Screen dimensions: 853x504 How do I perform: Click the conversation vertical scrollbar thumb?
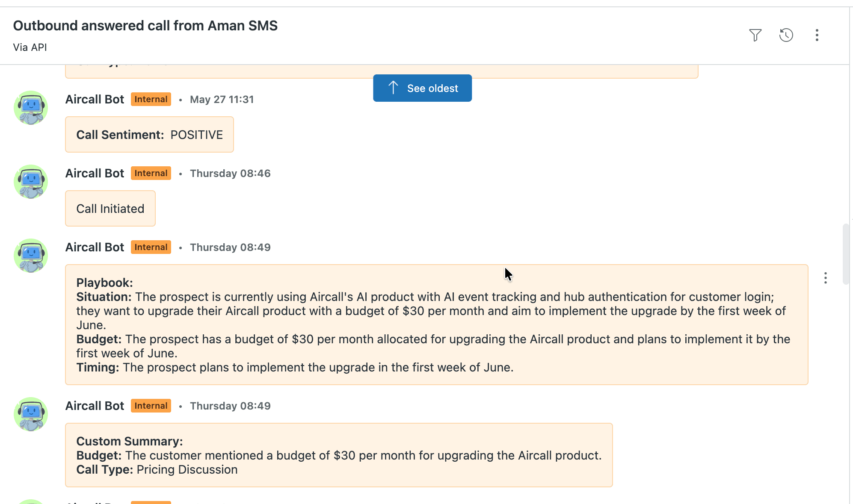coord(846,254)
